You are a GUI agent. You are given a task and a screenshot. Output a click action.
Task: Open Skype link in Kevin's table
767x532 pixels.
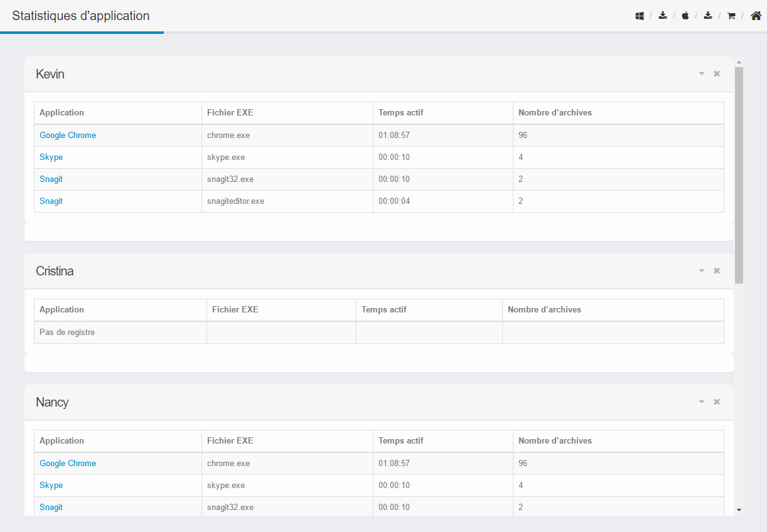click(51, 157)
